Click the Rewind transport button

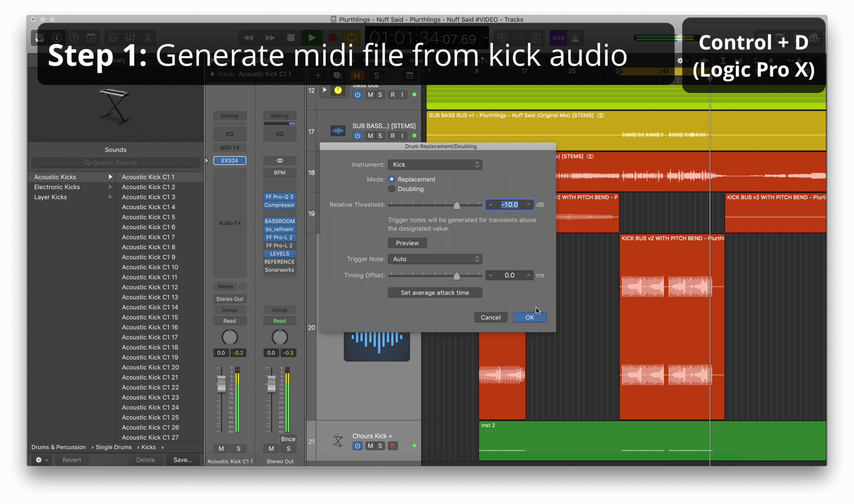[249, 38]
